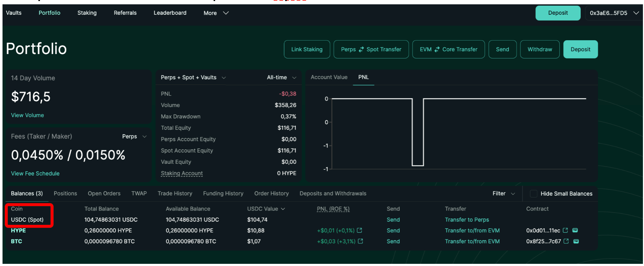The image size is (644, 266).
Task: Open the Trade History tab
Action: [175, 194]
